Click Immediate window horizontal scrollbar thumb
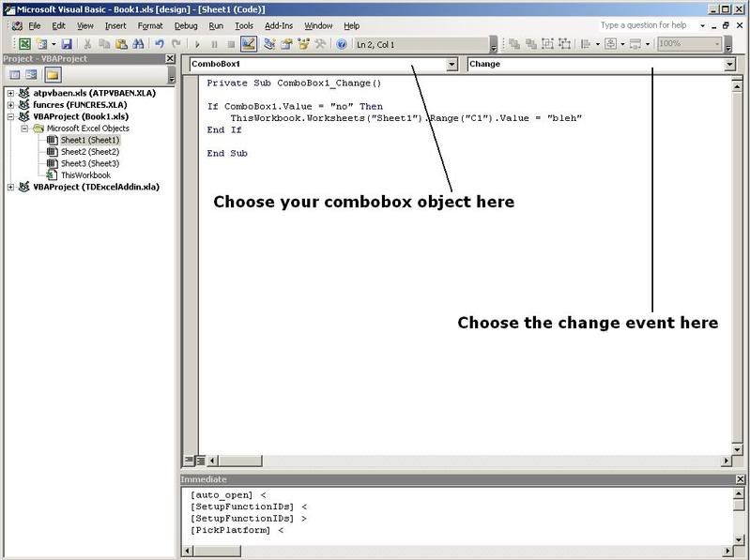 [x=217, y=551]
